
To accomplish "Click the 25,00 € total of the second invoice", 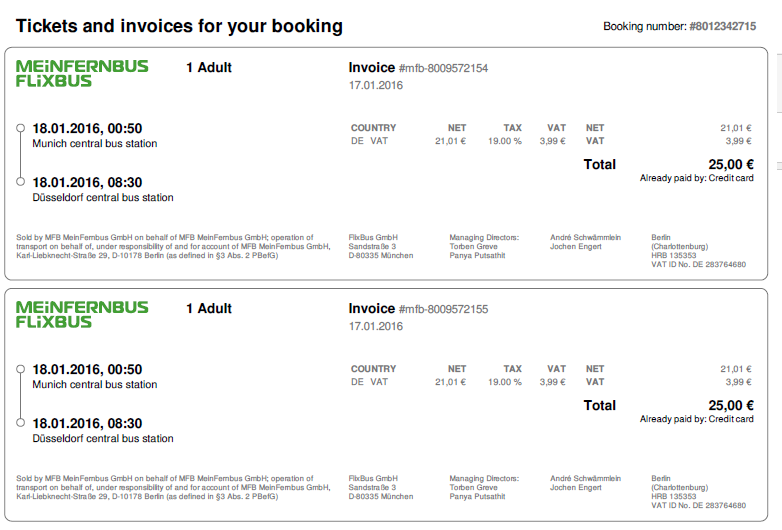I will click(x=731, y=405).
